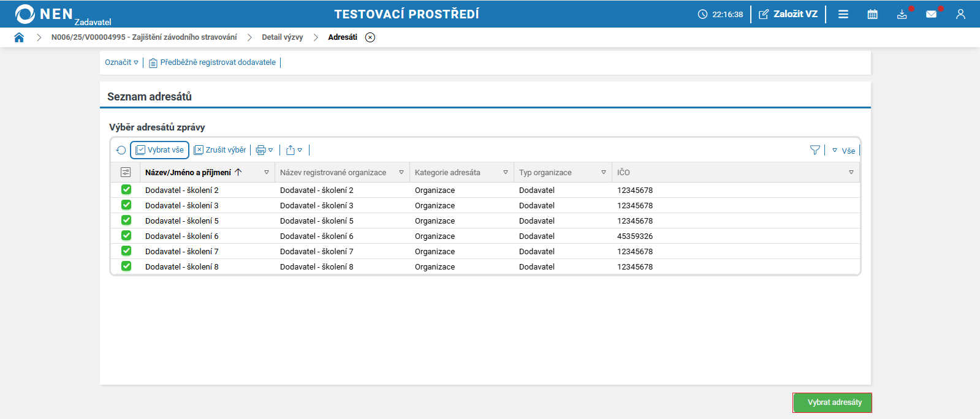Open the user profile icon

(x=960, y=14)
